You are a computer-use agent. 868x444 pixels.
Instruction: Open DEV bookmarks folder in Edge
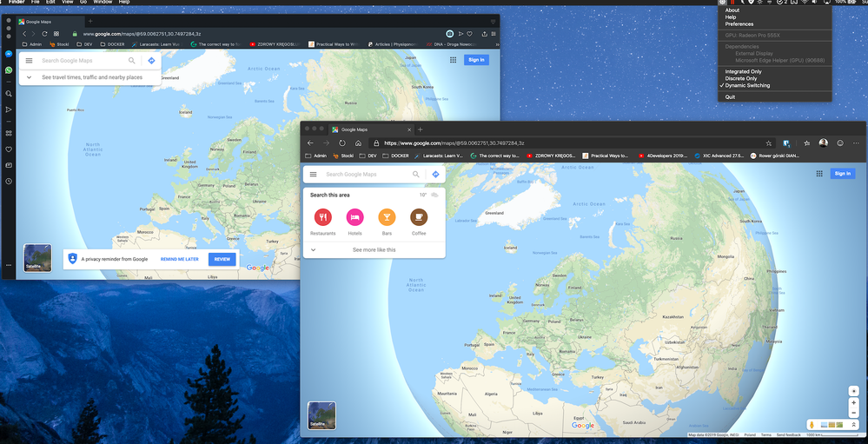pos(368,156)
